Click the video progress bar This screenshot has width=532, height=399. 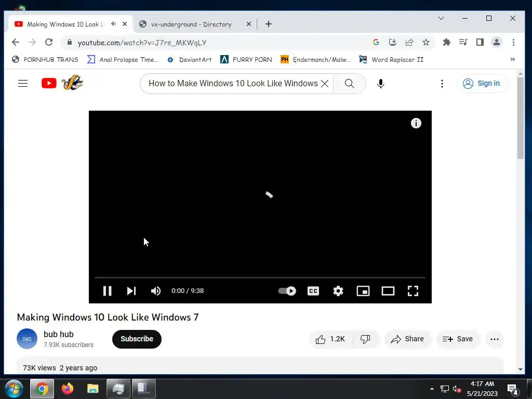pyautogui.click(x=260, y=277)
